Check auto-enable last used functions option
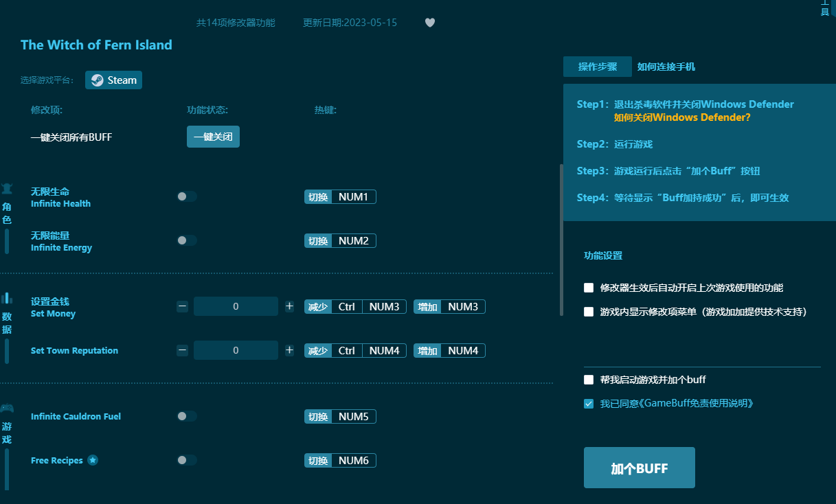 (x=589, y=288)
